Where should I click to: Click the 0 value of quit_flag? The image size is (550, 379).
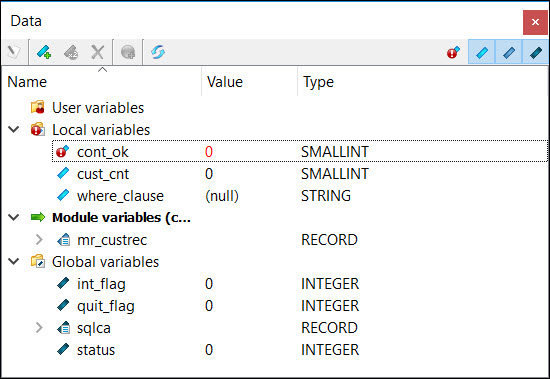click(209, 306)
